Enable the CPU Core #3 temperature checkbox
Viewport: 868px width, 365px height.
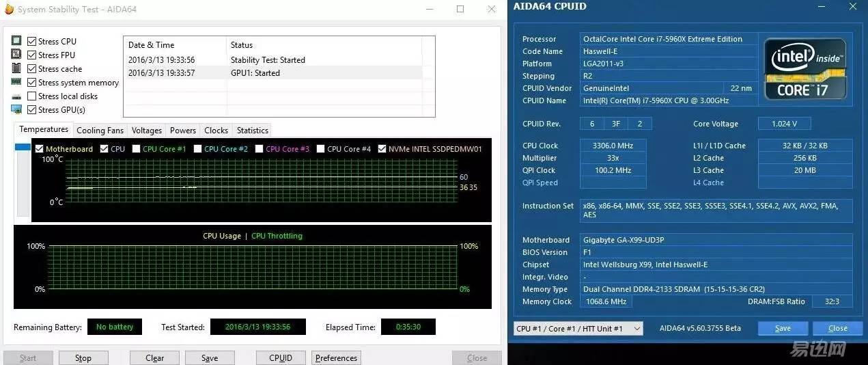point(259,148)
